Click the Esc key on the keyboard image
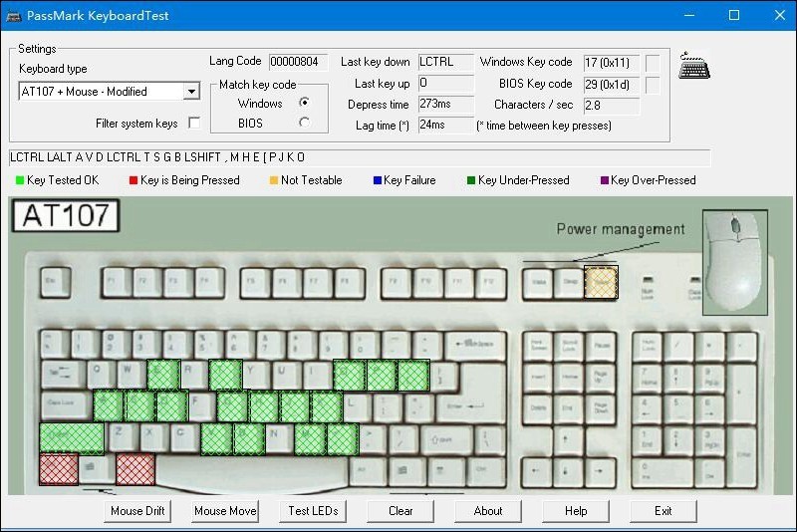797x532 pixels. [x=56, y=282]
